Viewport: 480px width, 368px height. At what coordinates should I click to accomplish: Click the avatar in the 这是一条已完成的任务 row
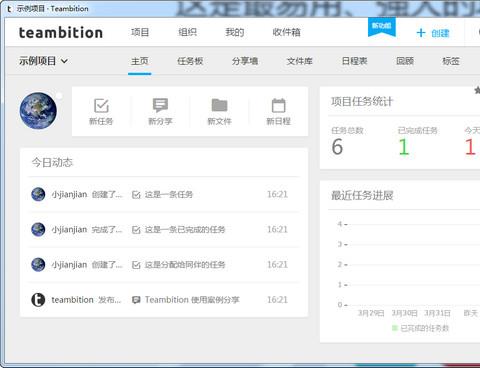click(x=38, y=229)
